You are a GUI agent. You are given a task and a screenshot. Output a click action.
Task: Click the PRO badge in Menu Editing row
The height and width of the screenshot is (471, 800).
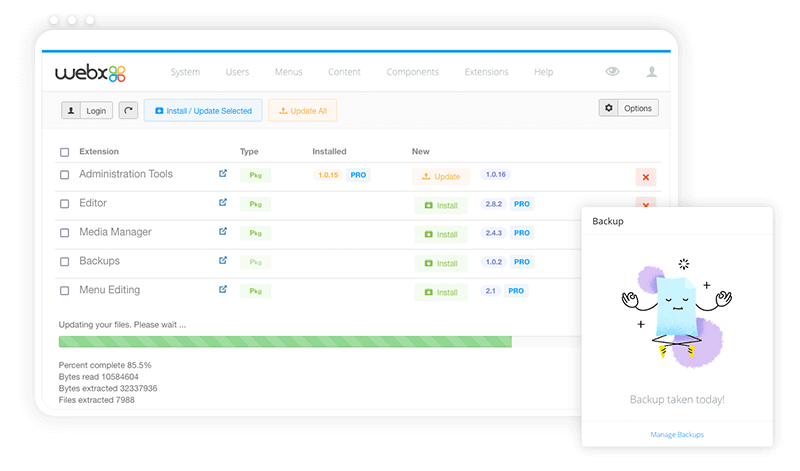point(516,291)
